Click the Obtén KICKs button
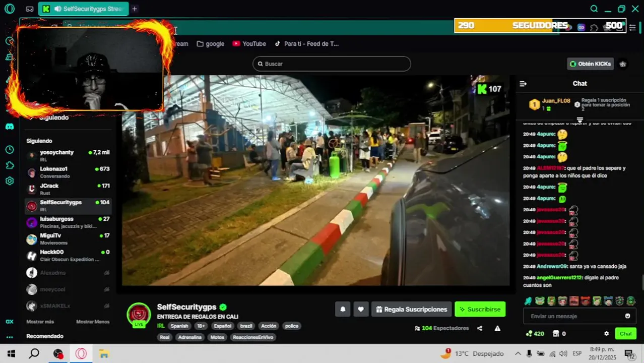The image size is (644, 363). (x=591, y=64)
